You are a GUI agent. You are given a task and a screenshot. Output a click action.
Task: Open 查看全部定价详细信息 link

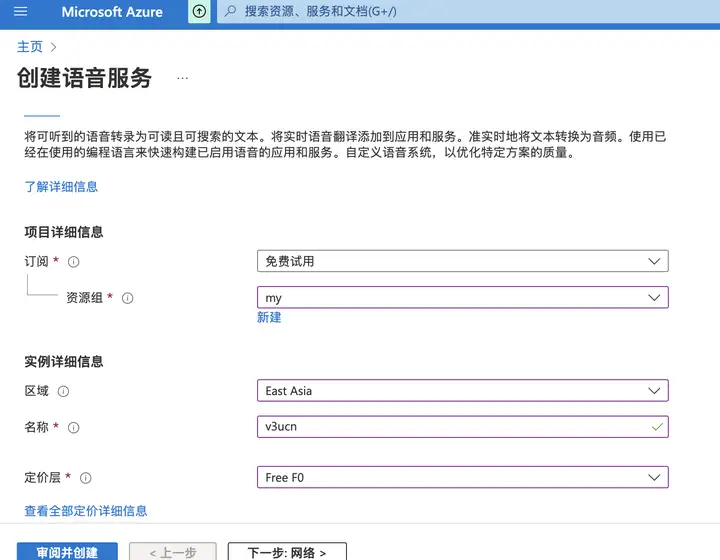click(86, 510)
